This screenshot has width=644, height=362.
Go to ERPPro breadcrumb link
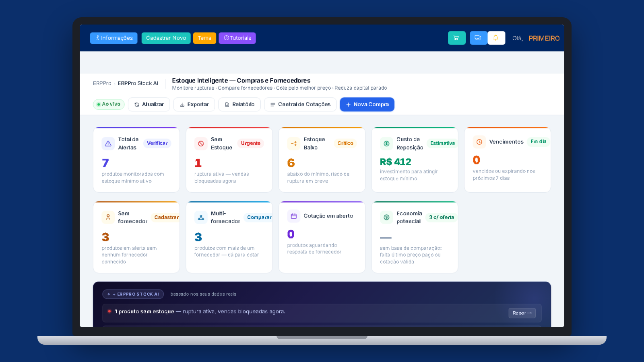[102, 83]
